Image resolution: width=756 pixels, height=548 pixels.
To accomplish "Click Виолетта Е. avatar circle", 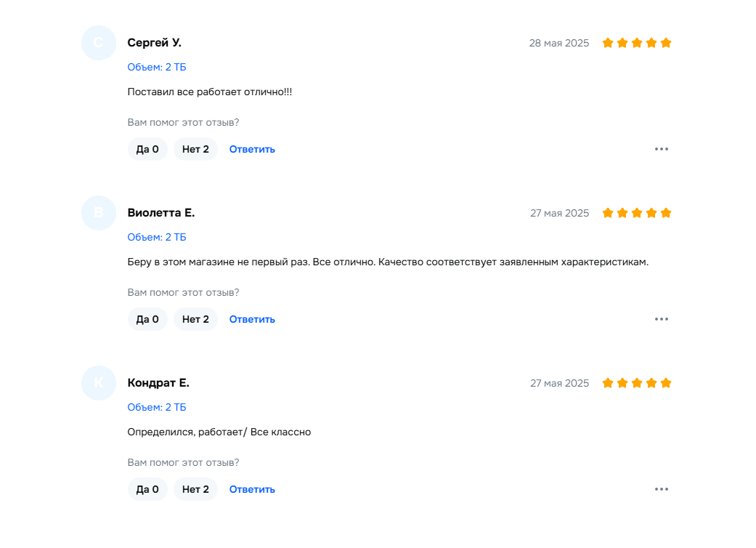I will coord(98,213).
